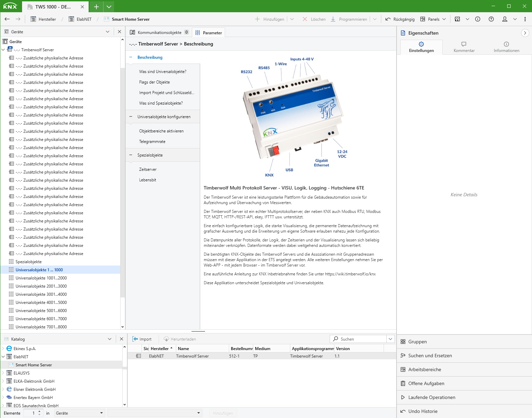Open the Lebensbit parameter page

click(148, 180)
